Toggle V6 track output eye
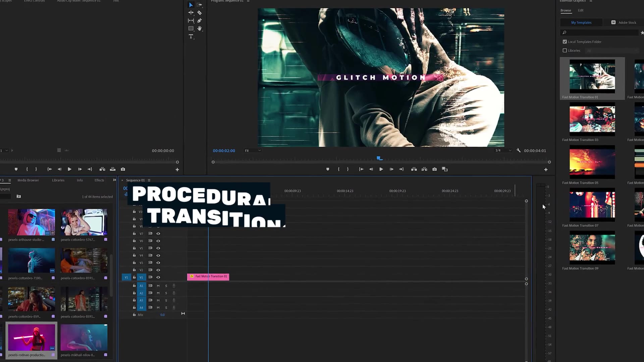Viewport: 644px width, 362px height. point(158,241)
